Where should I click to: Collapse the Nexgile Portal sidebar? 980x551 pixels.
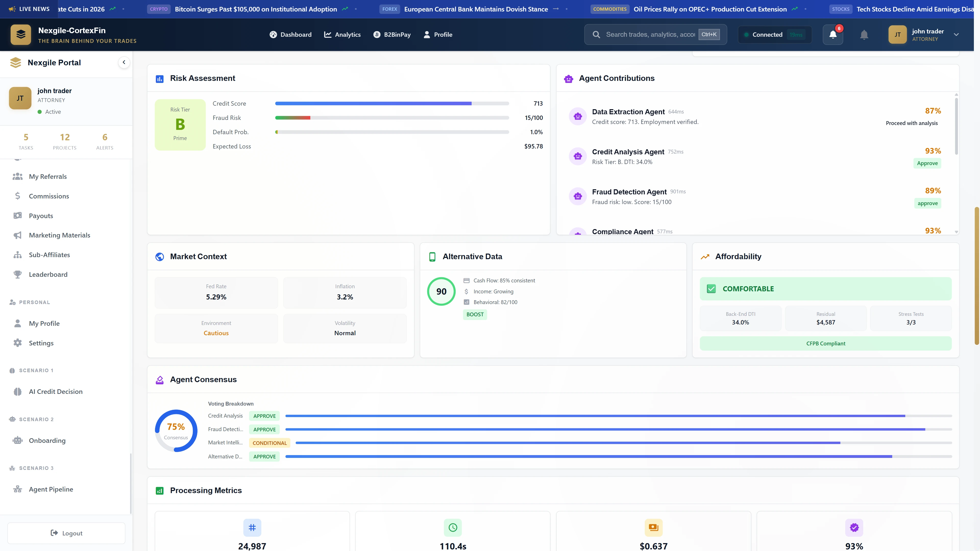point(124,62)
